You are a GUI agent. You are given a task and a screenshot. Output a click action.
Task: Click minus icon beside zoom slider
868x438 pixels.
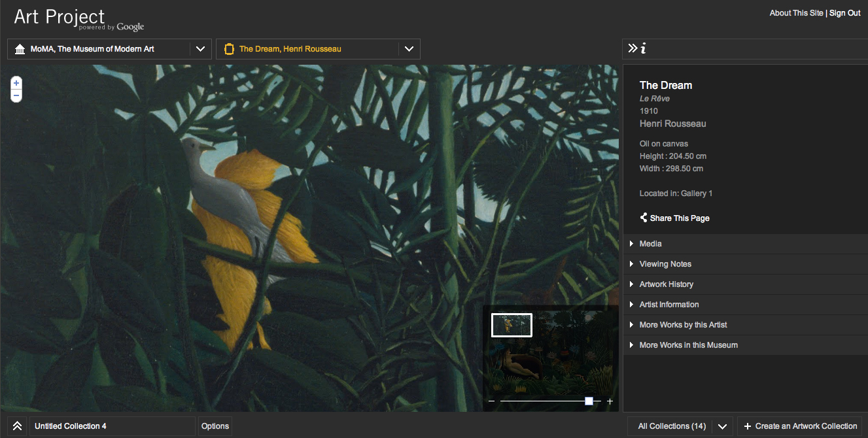click(x=492, y=401)
